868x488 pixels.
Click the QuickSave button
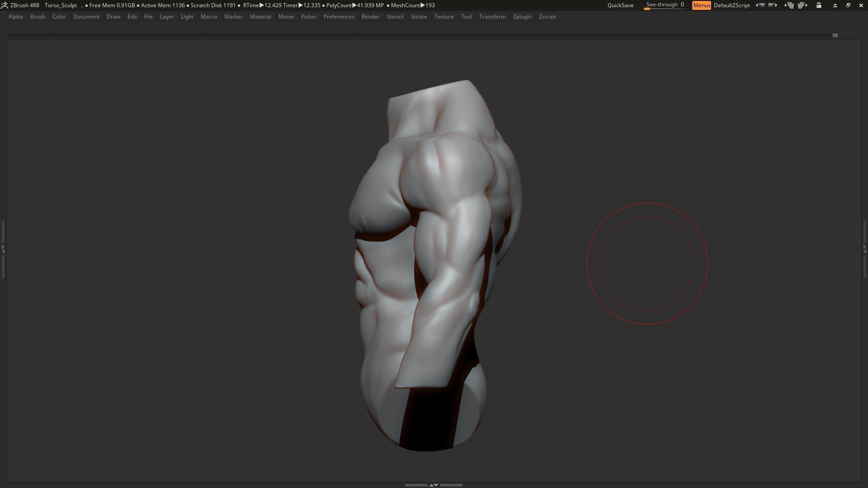[620, 5]
